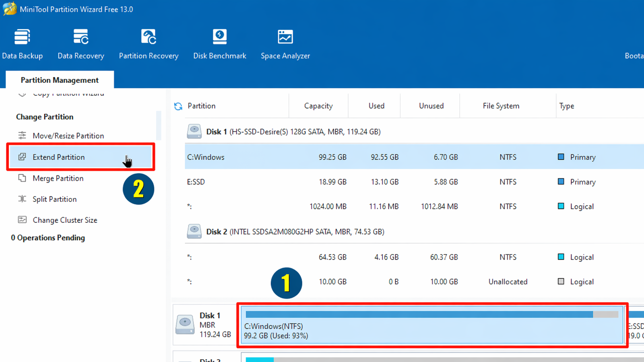Select the C:Windows partition row

pyautogui.click(x=415, y=157)
